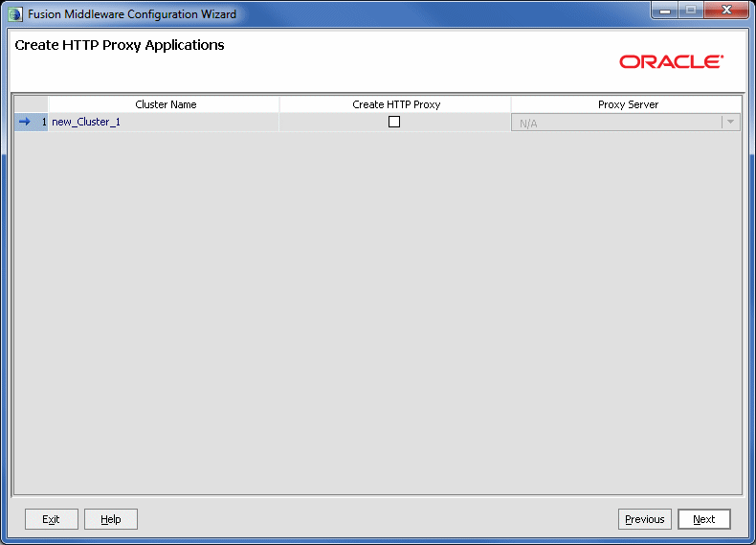Enable Create HTTP Proxy for new_Cluster_1
Screen dimensions: 756x545
click(394, 122)
